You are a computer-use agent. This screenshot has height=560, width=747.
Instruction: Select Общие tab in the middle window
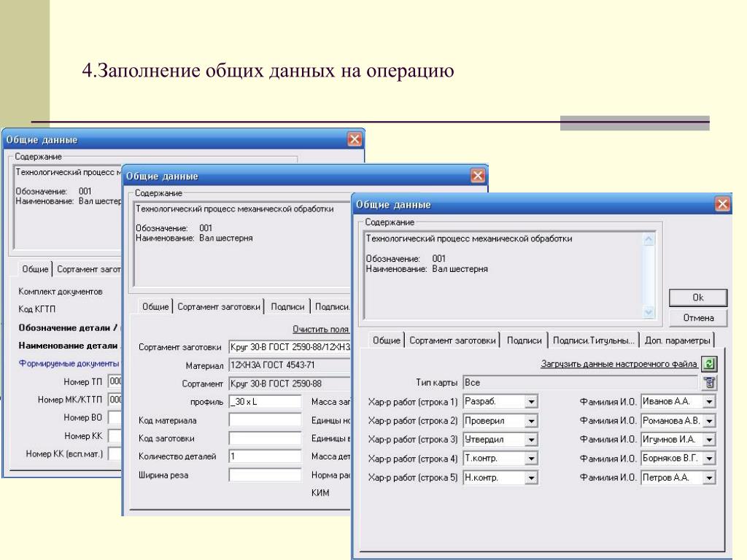tap(155, 306)
